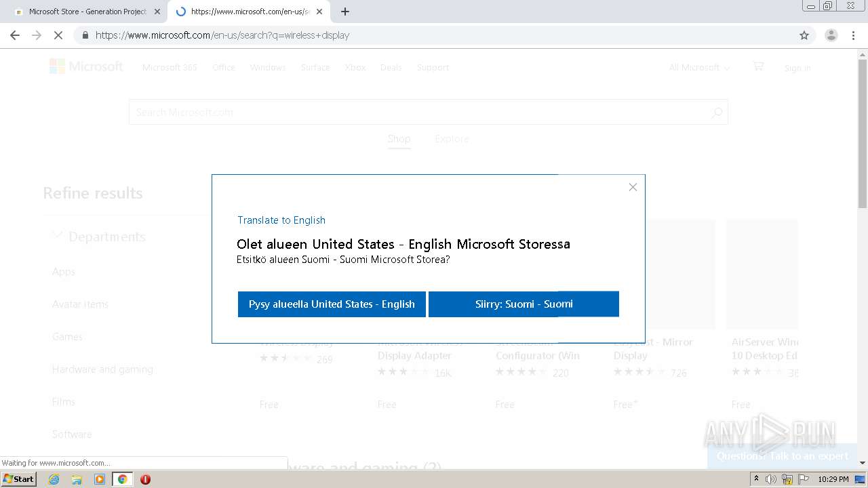Open Office nav link
868x488 pixels.
(224, 67)
